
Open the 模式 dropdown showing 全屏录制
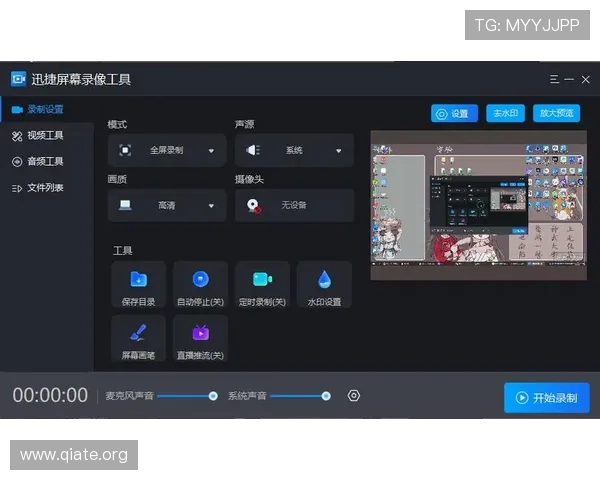(167, 150)
